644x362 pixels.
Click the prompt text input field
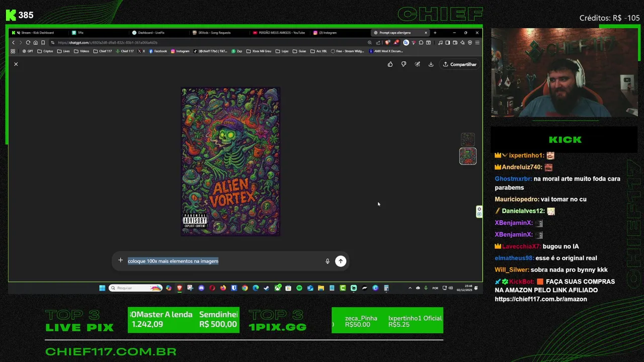tap(223, 261)
